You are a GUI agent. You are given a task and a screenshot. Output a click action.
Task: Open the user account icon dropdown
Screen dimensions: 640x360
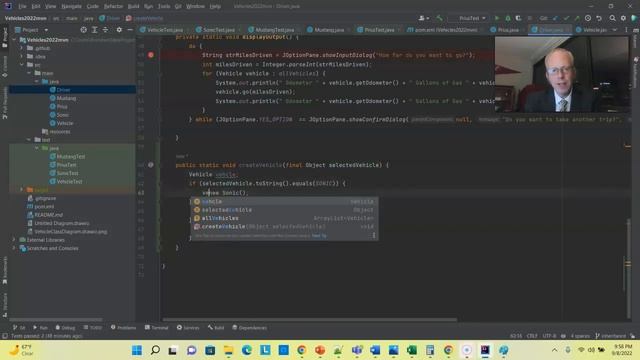pos(424,18)
